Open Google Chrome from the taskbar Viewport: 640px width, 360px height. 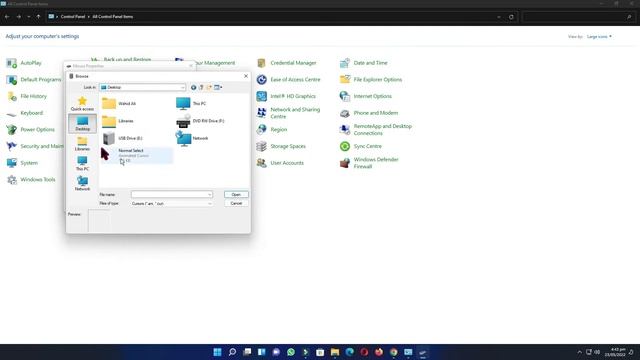point(393,352)
